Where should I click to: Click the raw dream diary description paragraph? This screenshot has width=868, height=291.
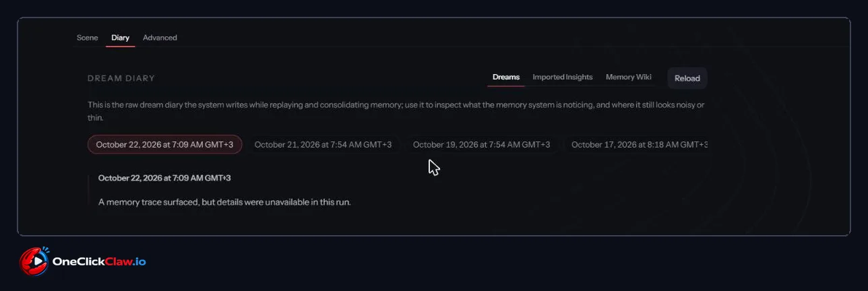tap(396, 111)
